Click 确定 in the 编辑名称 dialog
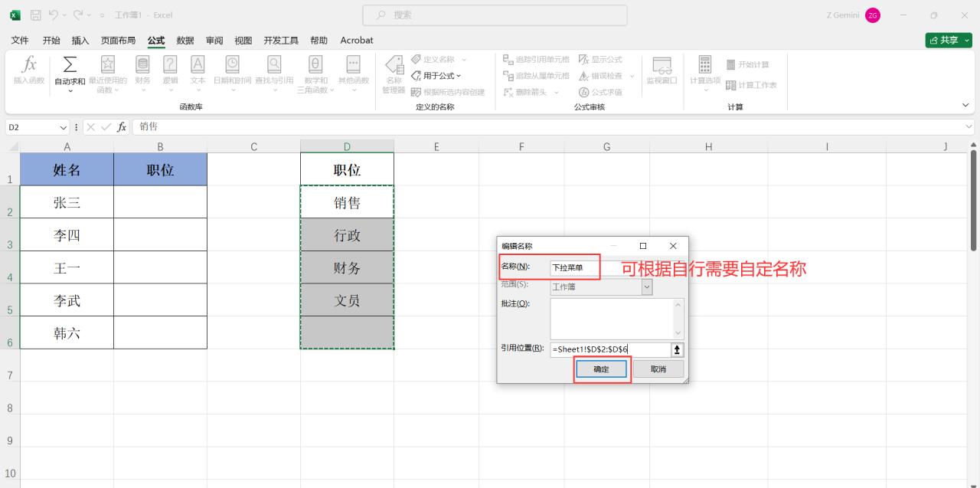This screenshot has width=980, height=488. pyautogui.click(x=602, y=369)
